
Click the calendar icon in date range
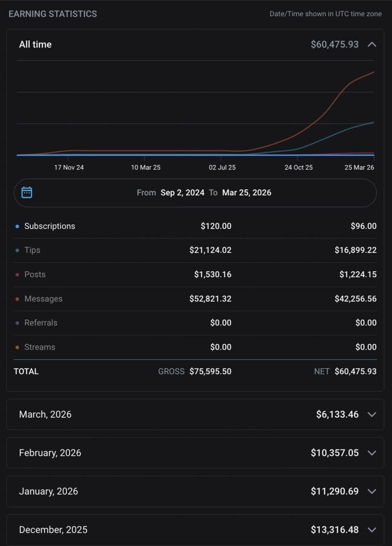(27, 192)
